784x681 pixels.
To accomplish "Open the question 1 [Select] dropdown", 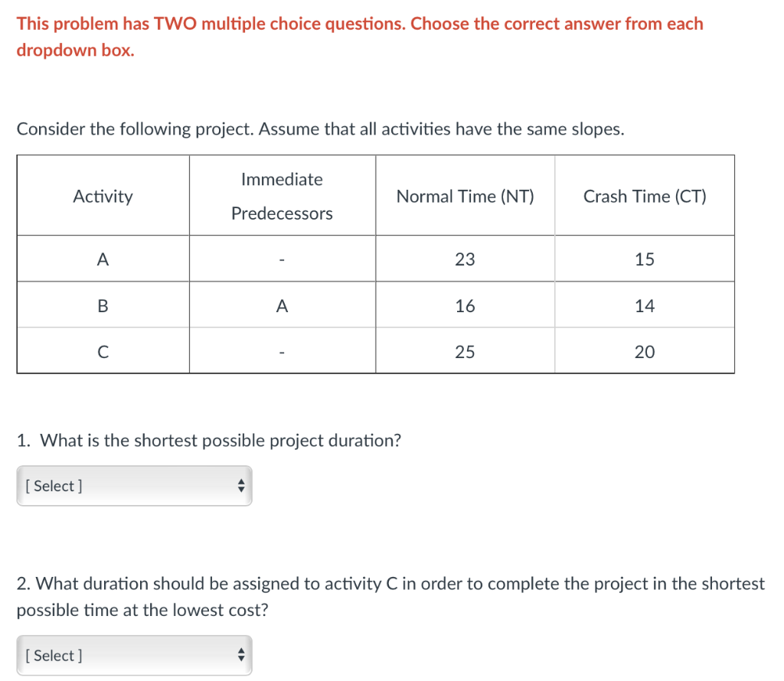I will pos(134,485).
